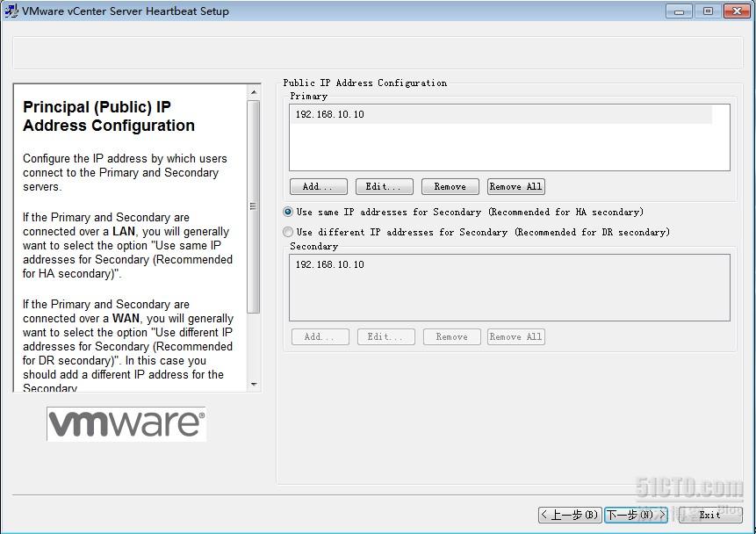The image size is (756, 534).
Task: Close the Heartbeat Setup window
Action: coord(737,11)
